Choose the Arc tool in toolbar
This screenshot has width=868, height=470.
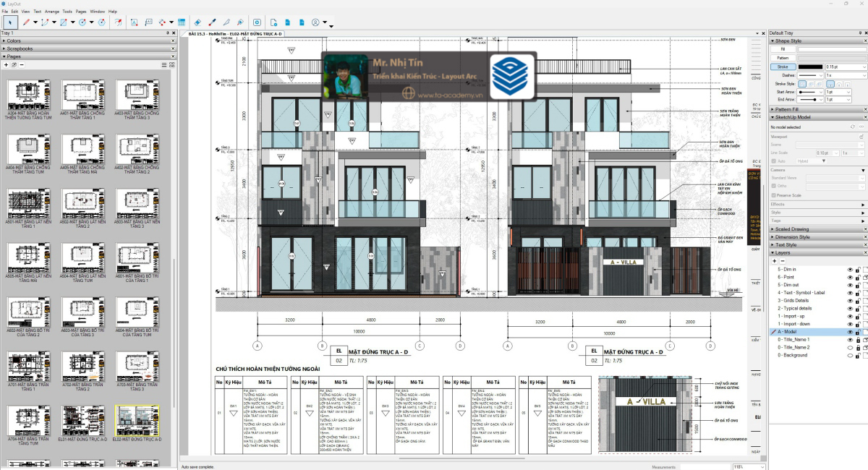(45, 22)
